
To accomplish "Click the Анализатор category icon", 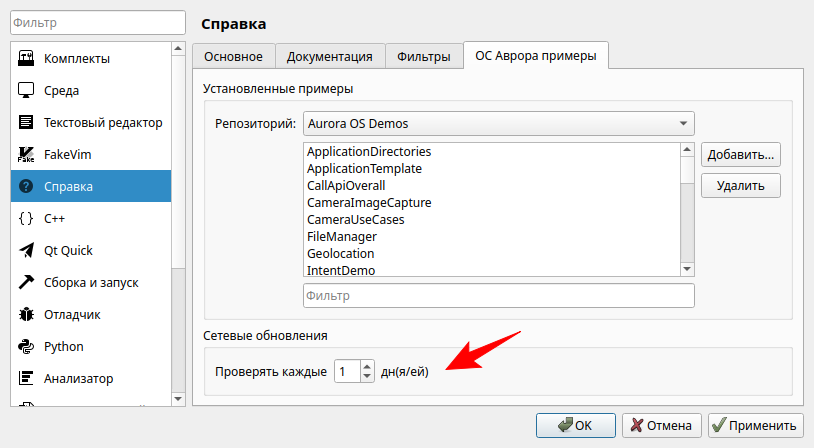I will tap(27, 378).
